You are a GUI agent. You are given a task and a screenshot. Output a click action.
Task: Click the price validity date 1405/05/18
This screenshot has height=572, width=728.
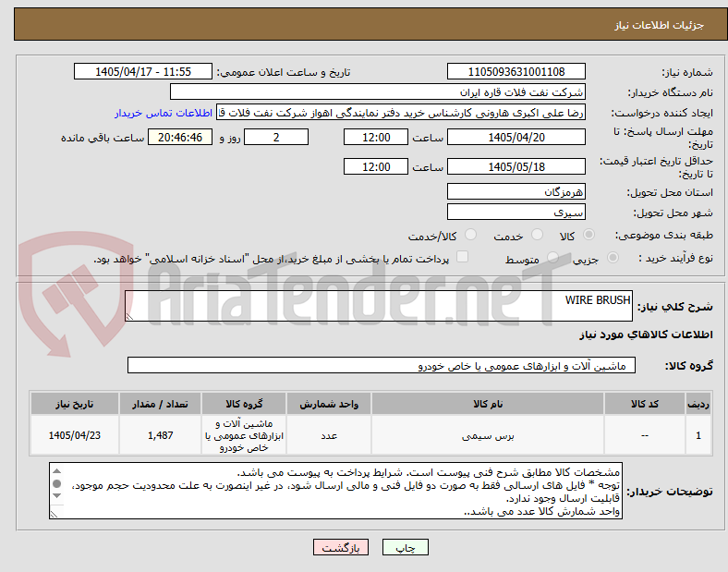(x=516, y=166)
